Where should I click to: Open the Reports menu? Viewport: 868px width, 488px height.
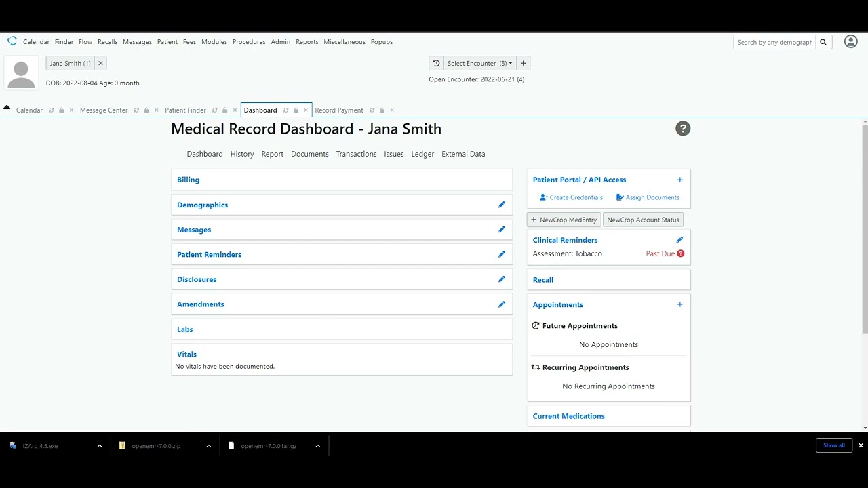[x=307, y=42]
